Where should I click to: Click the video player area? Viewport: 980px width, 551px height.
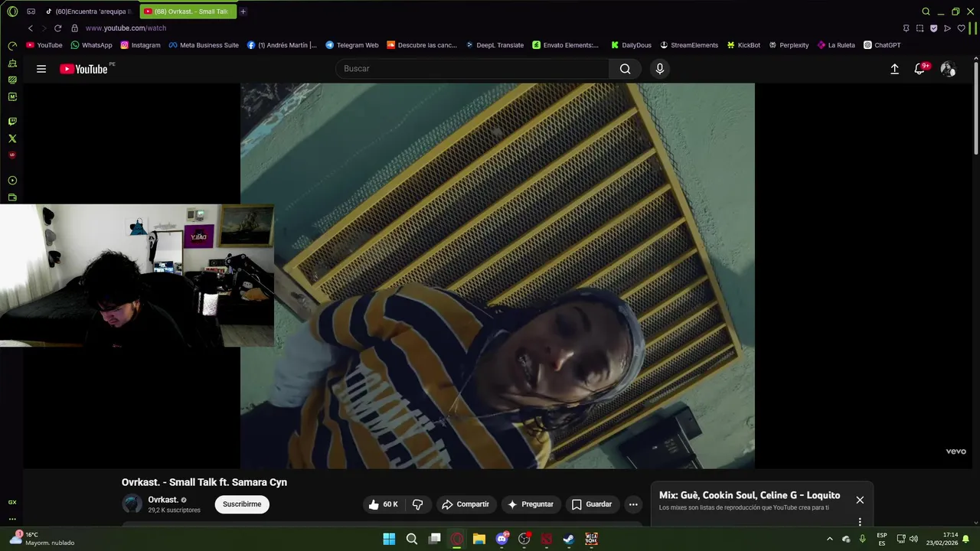[498, 275]
